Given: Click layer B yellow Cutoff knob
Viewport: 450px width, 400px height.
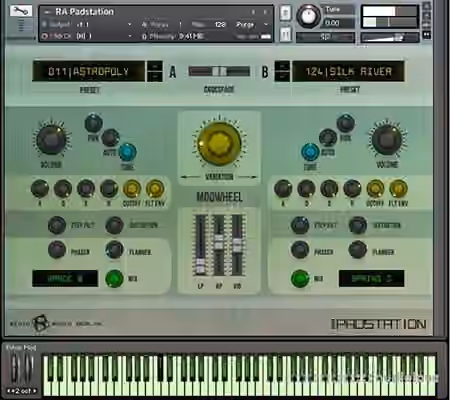Looking at the screenshot, I should pos(375,189).
